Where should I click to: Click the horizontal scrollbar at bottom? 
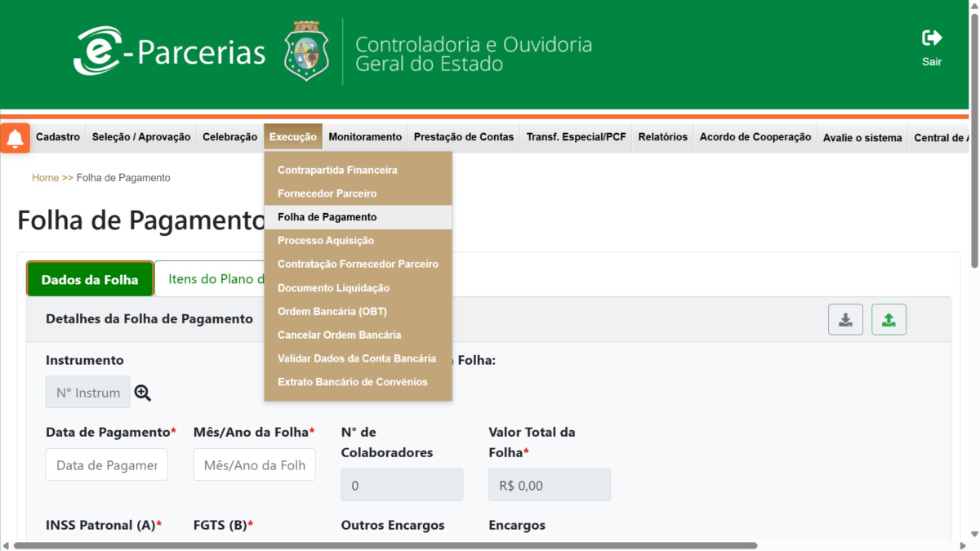click(384, 545)
